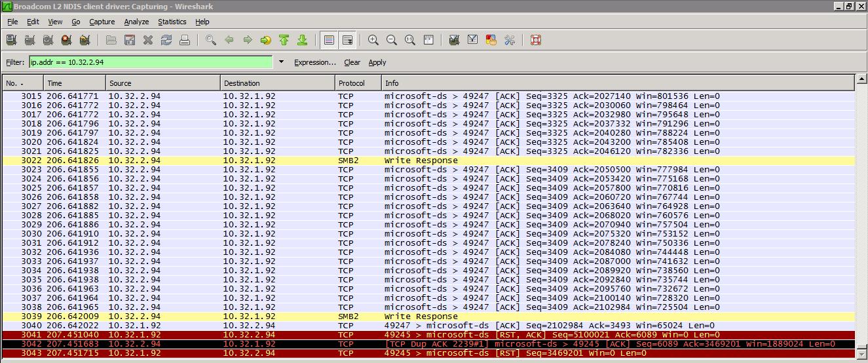
Task: Find a packet magnifier icon
Action: (x=210, y=40)
